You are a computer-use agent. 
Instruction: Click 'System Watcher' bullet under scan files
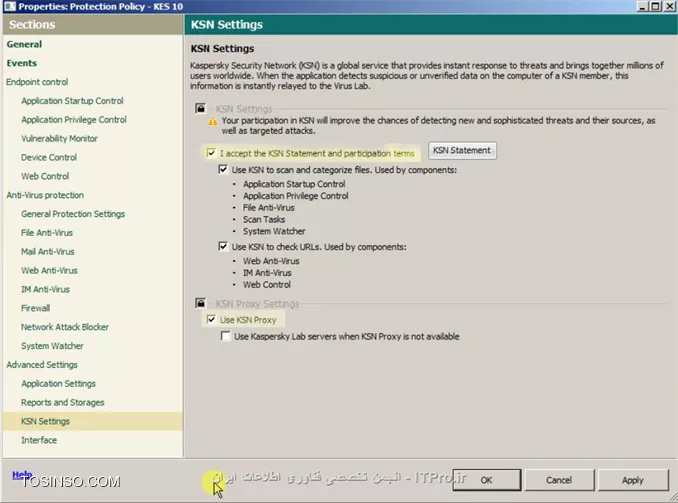(x=274, y=231)
